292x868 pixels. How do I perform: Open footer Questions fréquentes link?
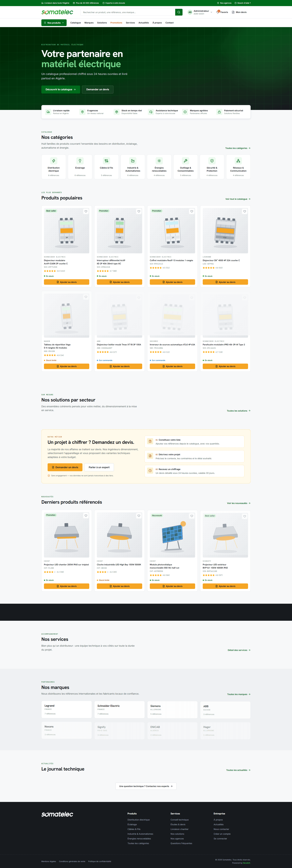(181, 843)
